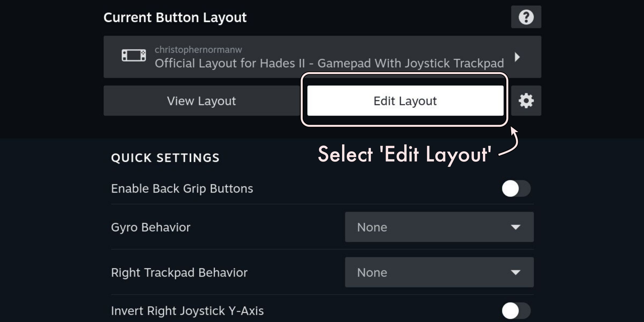Click the Current Button Layout heading

pyautogui.click(x=175, y=18)
